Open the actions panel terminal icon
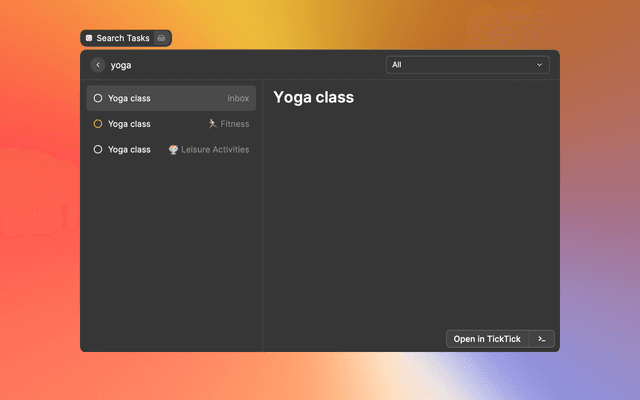Screen dimensions: 640x400 point(542,339)
